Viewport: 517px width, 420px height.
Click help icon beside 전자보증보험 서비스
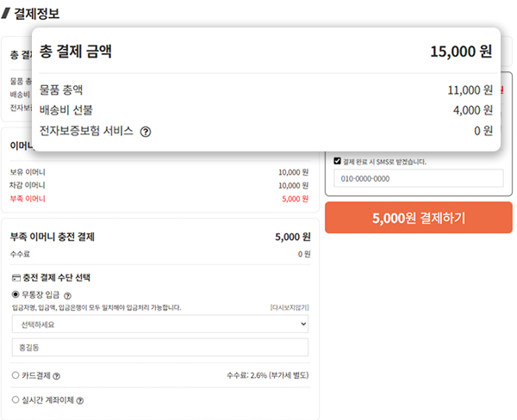(x=146, y=132)
